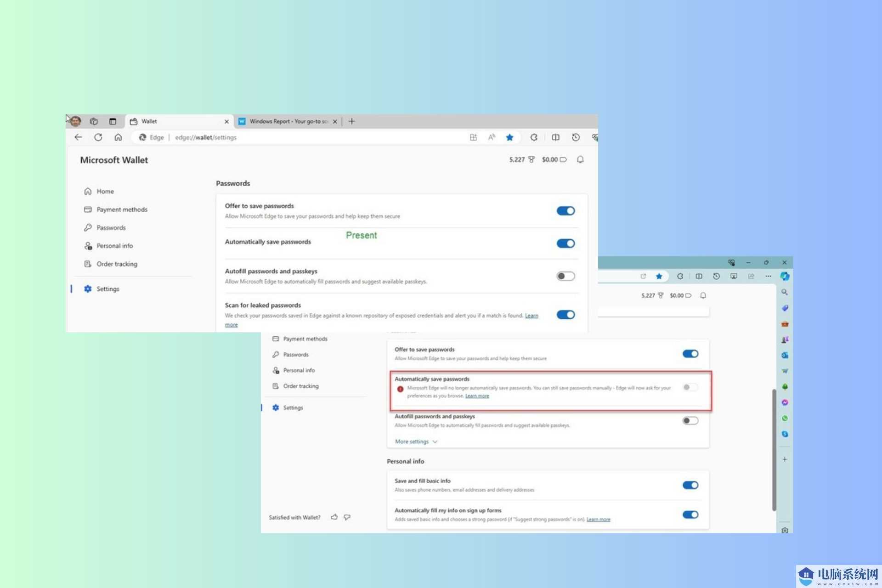Select the Personal info icon
This screenshot has height=588, width=882.
[x=87, y=245]
